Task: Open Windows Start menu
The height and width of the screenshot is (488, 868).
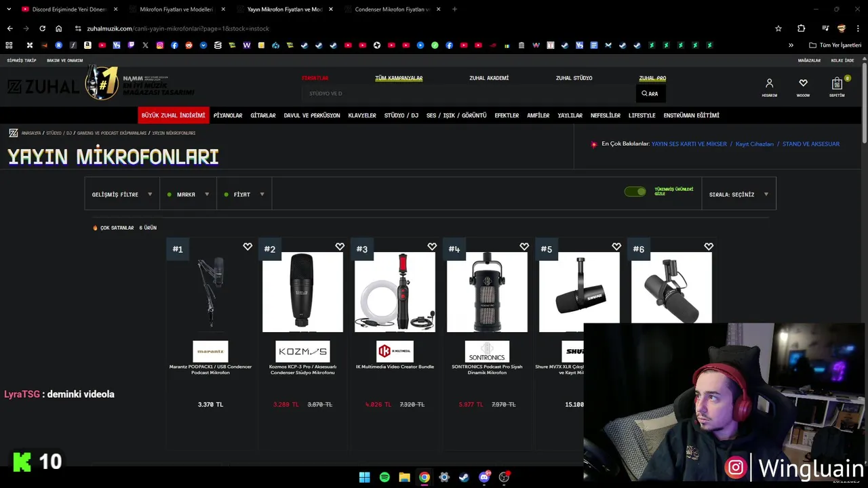Action: pos(364,477)
